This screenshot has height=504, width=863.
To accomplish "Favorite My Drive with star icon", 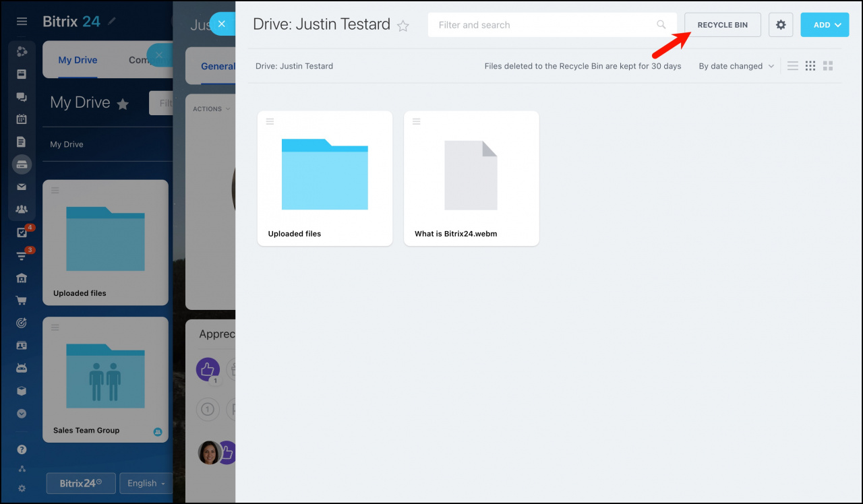I will pos(123,104).
